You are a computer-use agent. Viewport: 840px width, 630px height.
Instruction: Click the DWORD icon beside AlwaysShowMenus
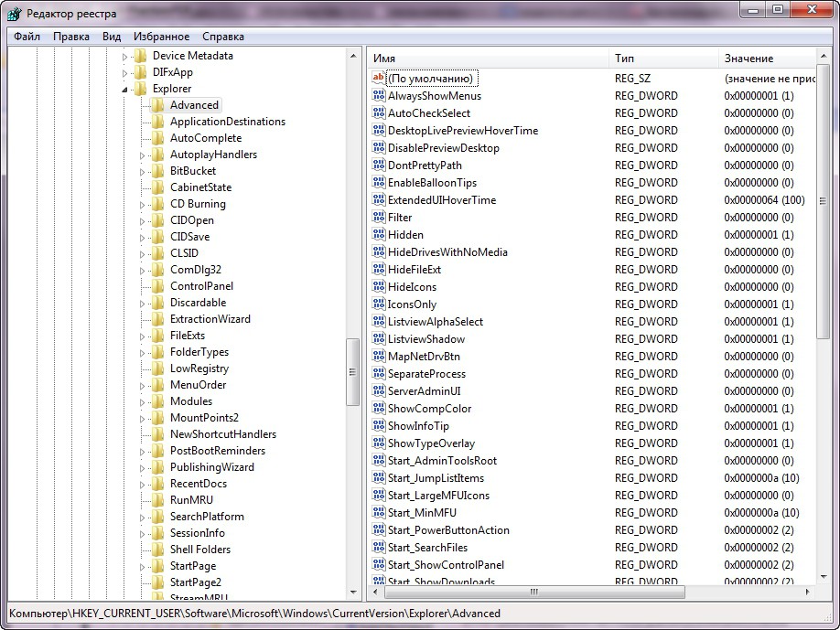click(380, 96)
